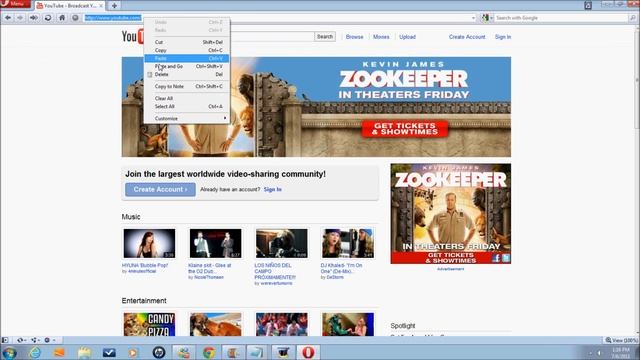
Task: Open a new tab with plus button
Action: (x=114, y=6)
